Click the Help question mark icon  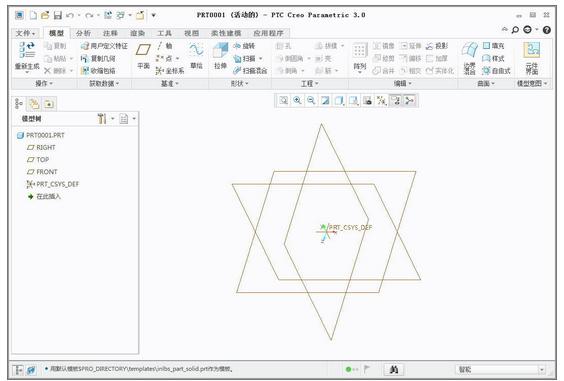click(x=547, y=30)
